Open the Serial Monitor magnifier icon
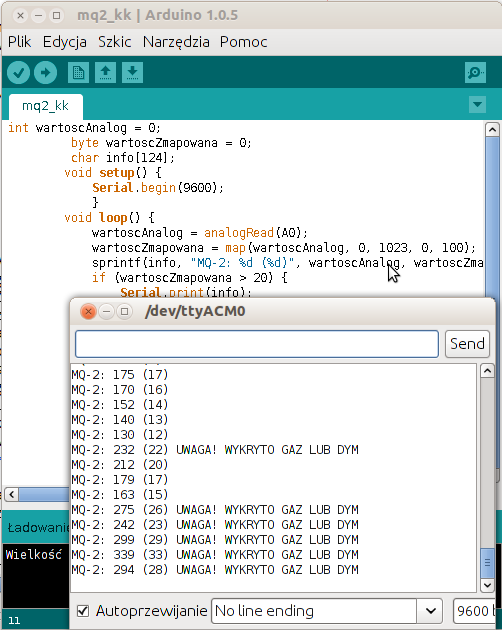The height and width of the screenshot is (630, 502). tap(475, 73)
